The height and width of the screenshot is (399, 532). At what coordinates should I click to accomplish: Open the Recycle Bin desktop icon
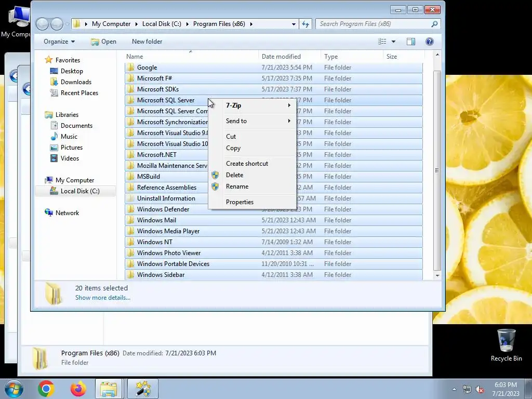point(506,345)
